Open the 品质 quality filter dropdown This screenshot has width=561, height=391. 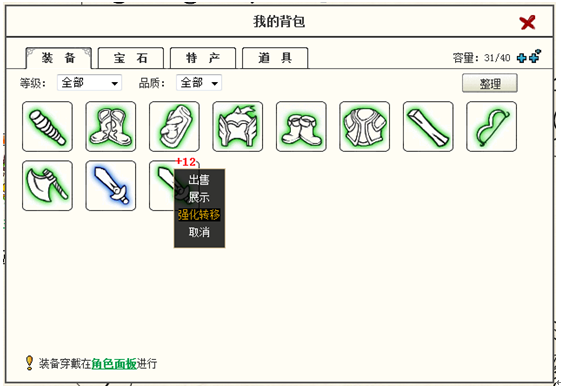[199, 83]
